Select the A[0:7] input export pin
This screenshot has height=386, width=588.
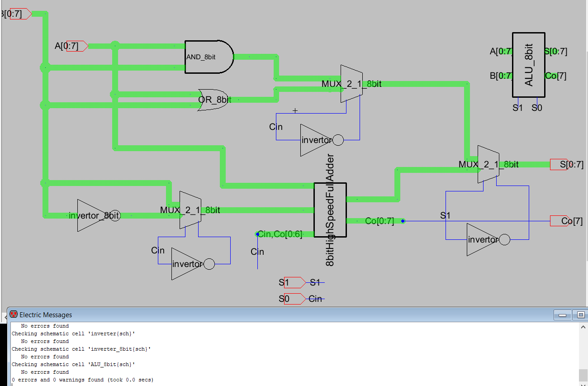[x=77, y=46]
